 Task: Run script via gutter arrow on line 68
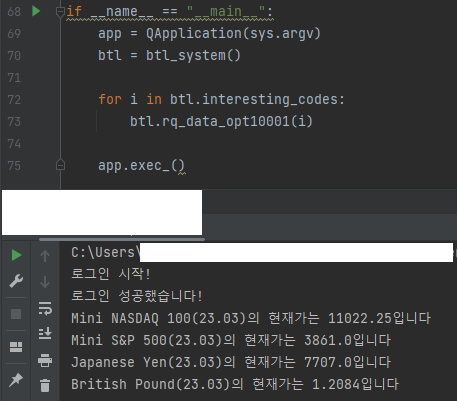[x=36, y=11]
